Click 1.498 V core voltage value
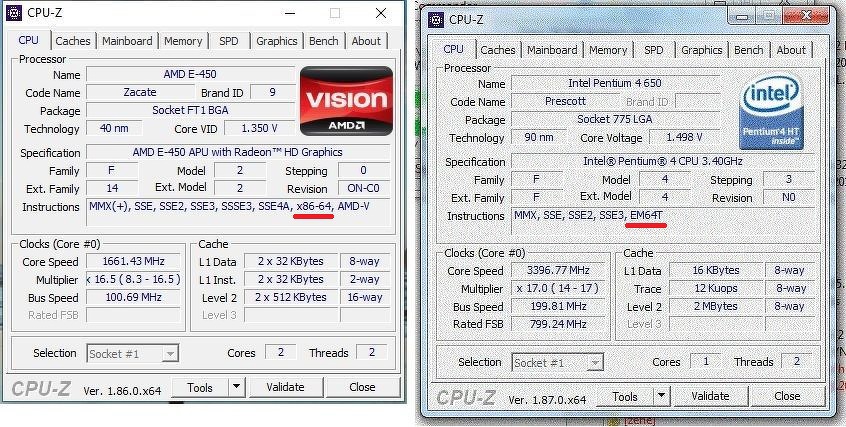 coord(685,137)
